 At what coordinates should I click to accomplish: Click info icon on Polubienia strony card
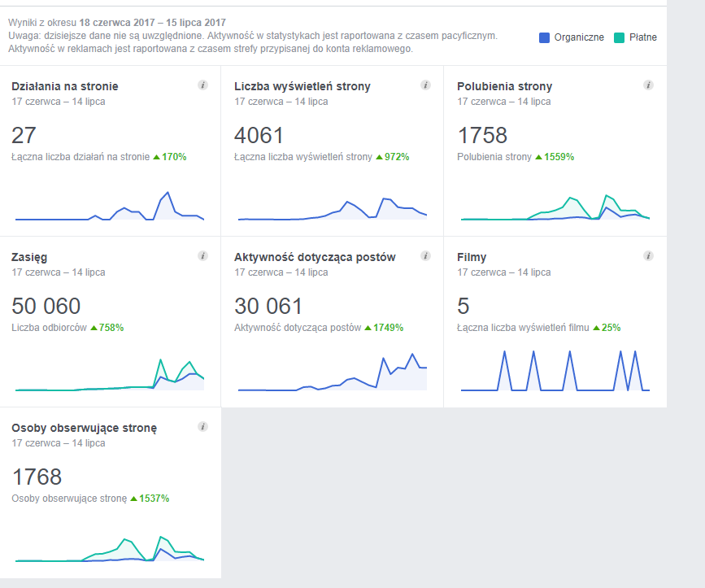pyautogui.click(x=648, y=85)
